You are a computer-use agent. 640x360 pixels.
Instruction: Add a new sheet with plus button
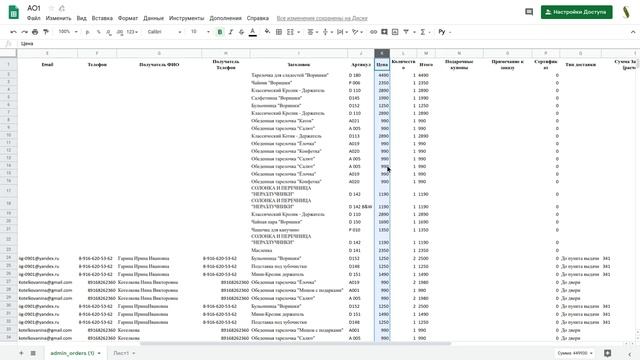(21, 353)
